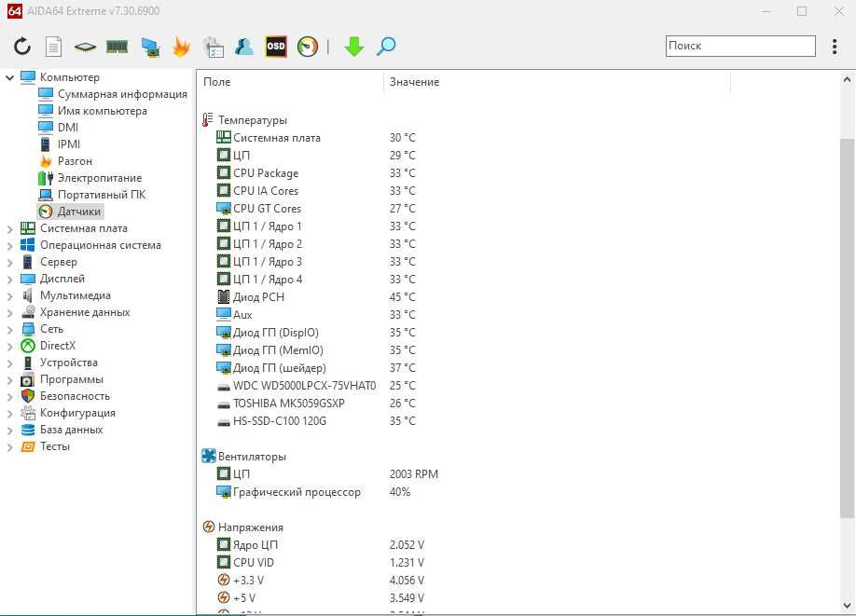Select the Aux temperature row
This screenshot has width=856, height=616.
[316, 315]
